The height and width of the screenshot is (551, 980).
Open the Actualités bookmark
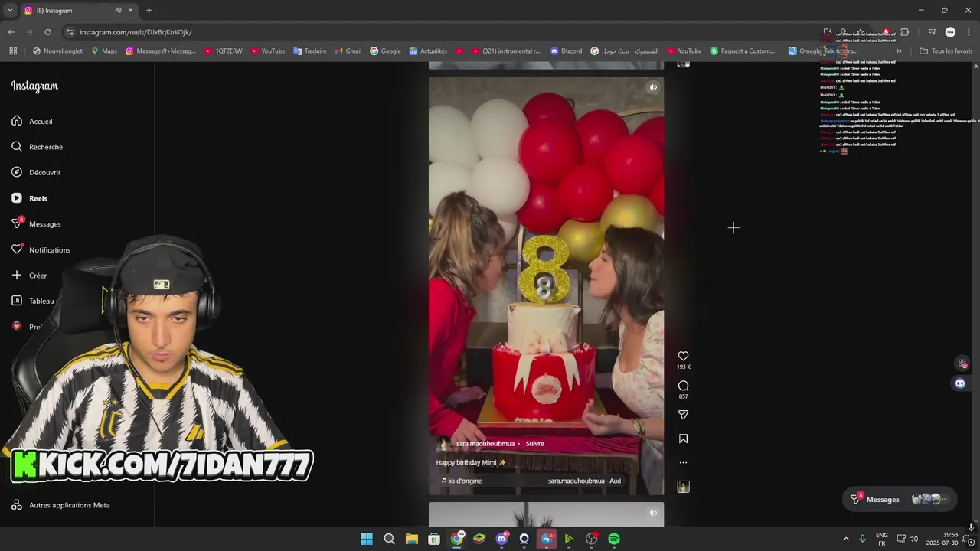[x=428, y=51]
